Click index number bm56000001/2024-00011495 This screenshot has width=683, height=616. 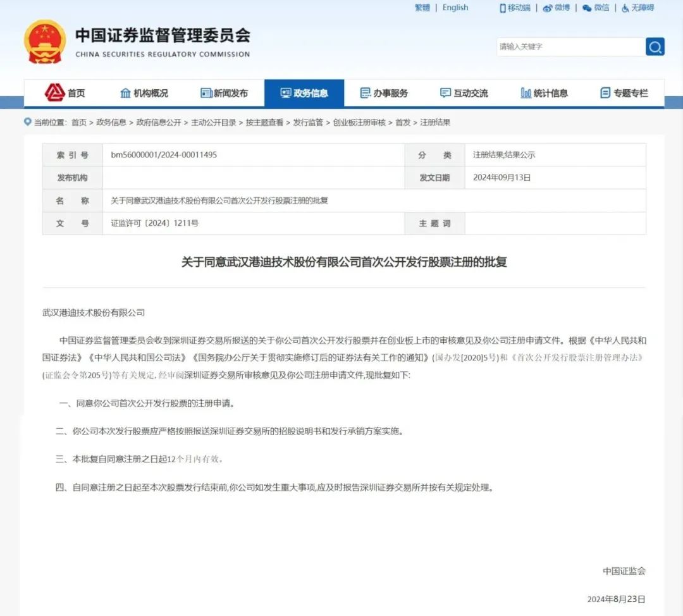point(164,155)
